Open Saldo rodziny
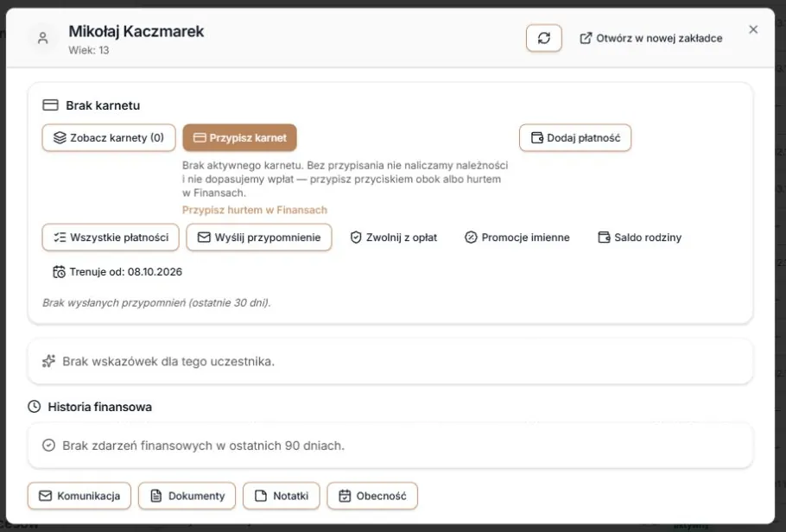Viewport: 786px width, 532px height. coord(640,237)
